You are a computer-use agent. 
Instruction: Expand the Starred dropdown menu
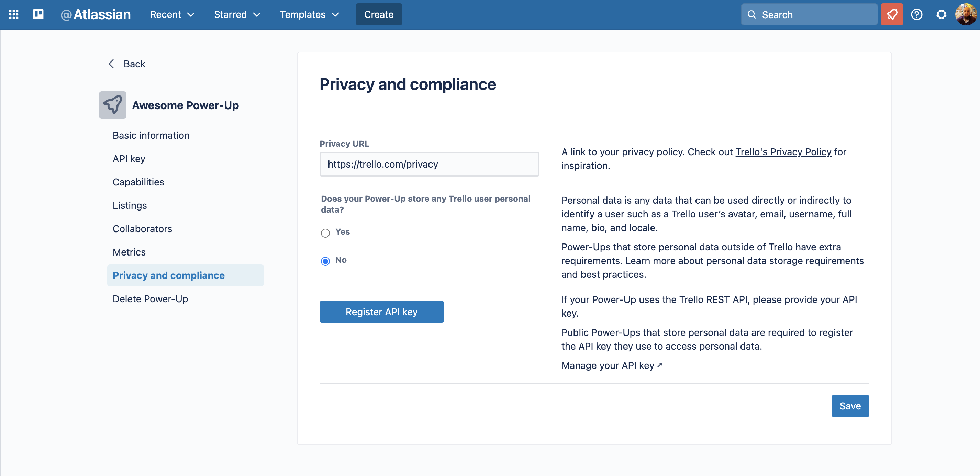click(237, 14)
